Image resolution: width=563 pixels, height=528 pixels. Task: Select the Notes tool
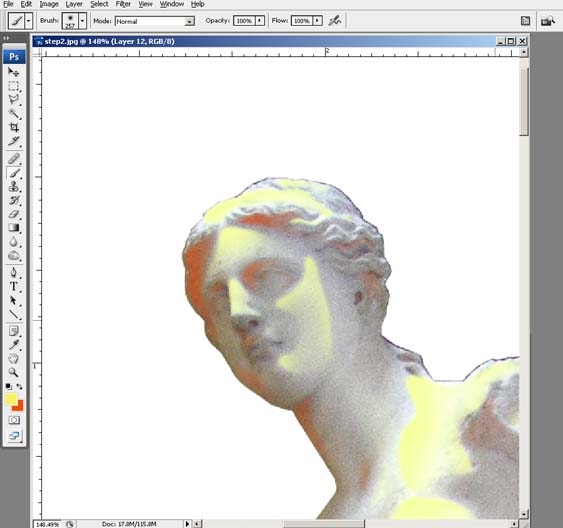[x=14, y=331]
